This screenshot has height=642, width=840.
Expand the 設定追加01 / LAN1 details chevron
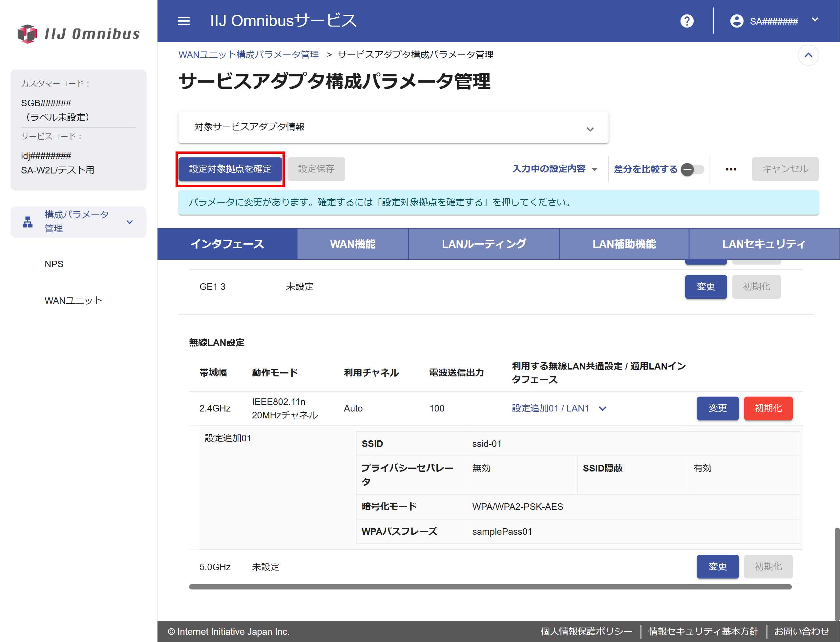(x=602, y=409)
